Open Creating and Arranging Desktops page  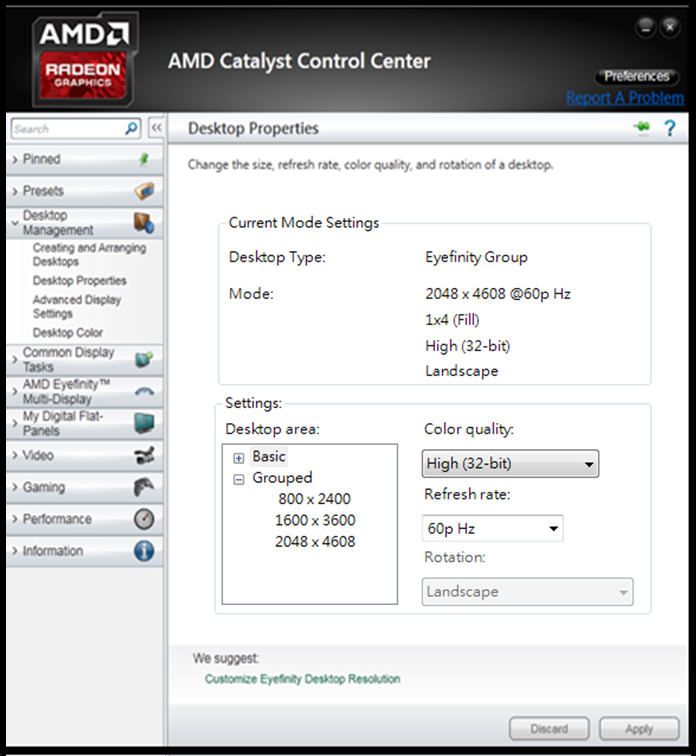coord(89,255)
